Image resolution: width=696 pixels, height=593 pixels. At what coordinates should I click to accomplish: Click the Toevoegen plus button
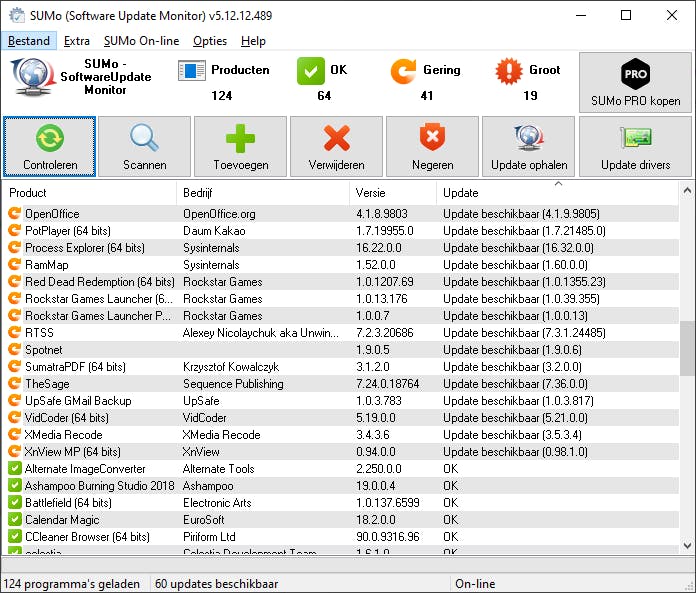pos(241,146)
